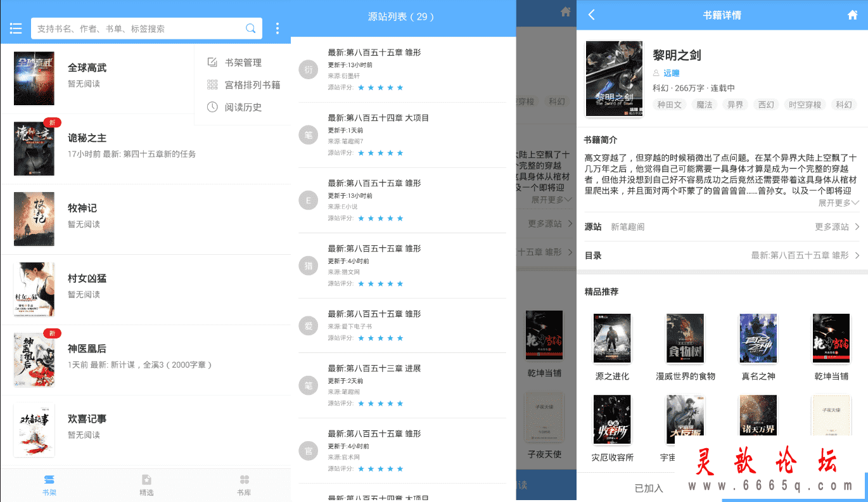Tap the search magnifier icon

(x=251, y=29)
